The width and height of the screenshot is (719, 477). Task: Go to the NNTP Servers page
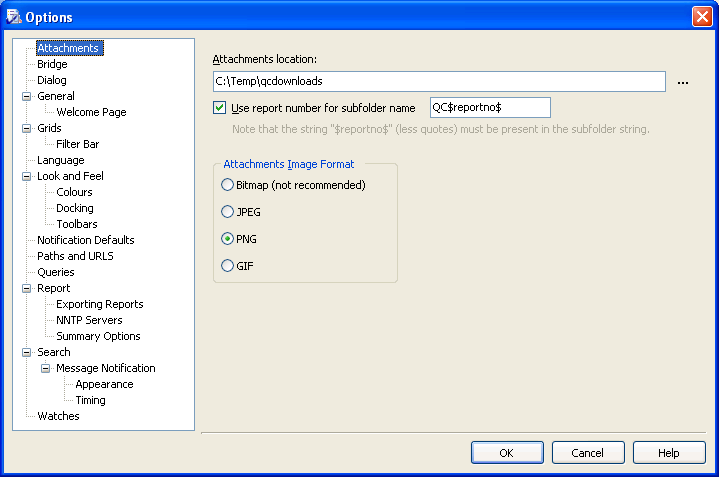[x=89, y=320]
